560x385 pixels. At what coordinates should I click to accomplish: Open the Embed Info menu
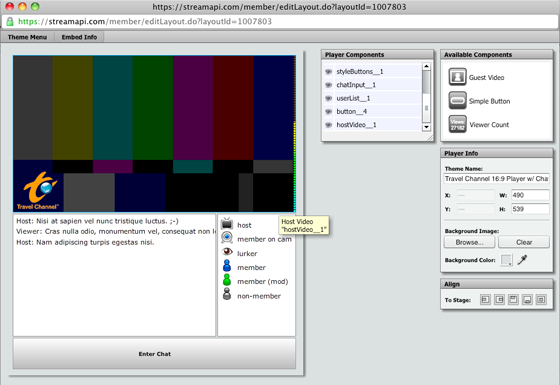79,37
